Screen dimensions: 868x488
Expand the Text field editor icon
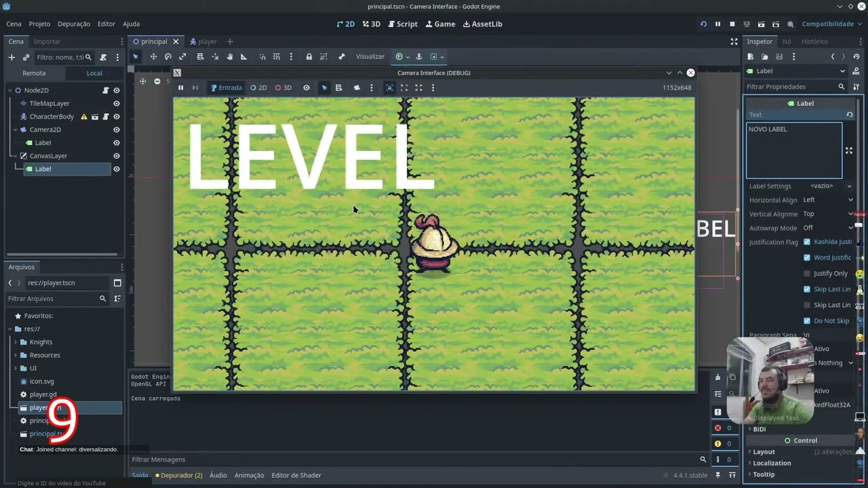848,150
